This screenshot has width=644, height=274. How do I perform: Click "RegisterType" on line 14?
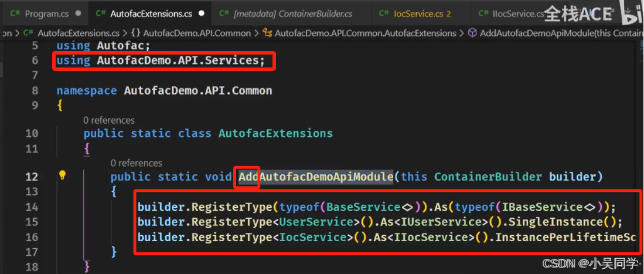(232, 207)
